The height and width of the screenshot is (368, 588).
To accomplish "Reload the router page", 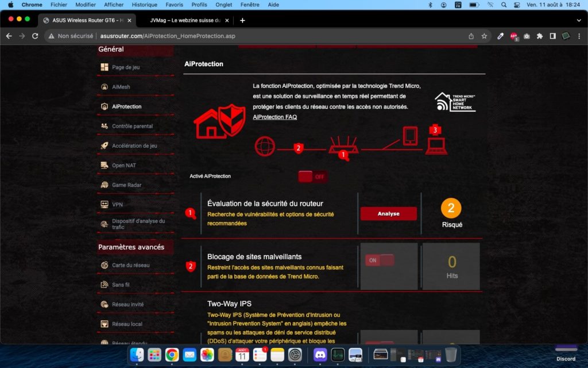I will (35, 36).
